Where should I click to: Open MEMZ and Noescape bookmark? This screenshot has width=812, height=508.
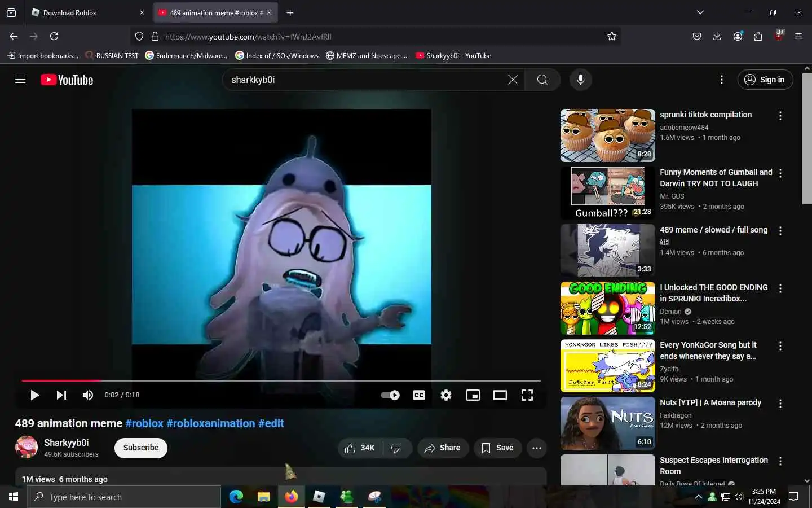point(367,55)
